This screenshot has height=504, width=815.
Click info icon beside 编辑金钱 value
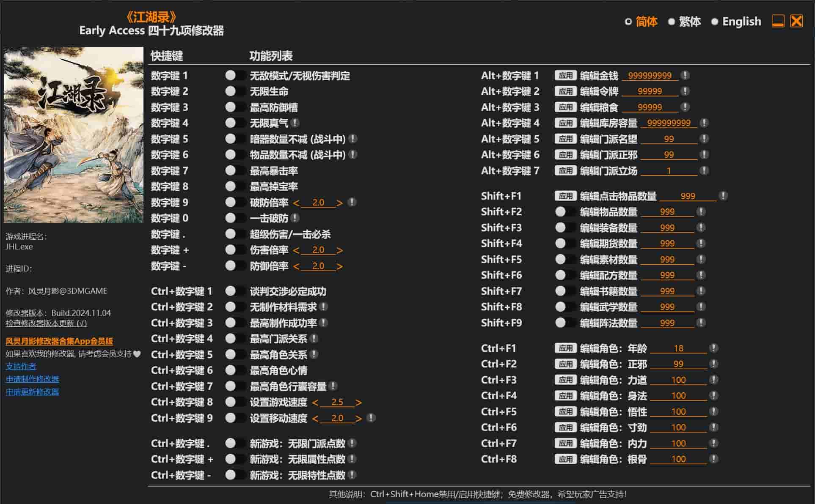coord(685,75)
